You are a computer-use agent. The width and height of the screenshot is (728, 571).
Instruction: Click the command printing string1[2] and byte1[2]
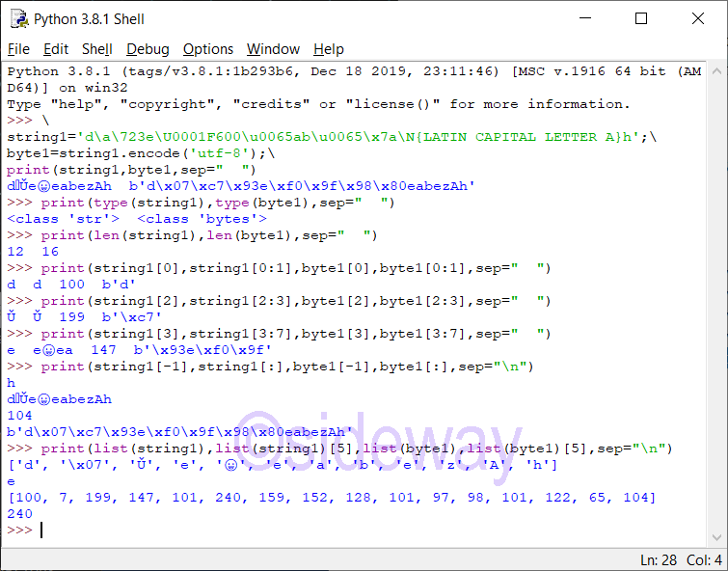pyautogui.click(x=296, y=301)
